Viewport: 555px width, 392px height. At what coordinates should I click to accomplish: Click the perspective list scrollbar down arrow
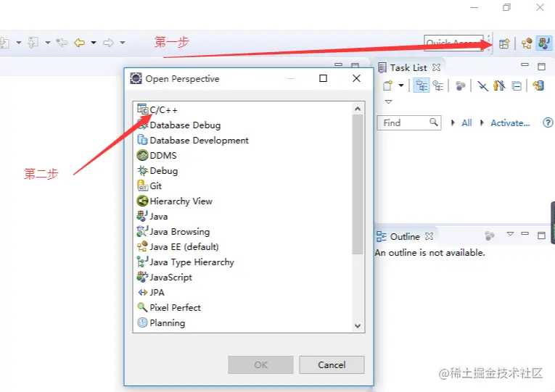coord(358,325)
